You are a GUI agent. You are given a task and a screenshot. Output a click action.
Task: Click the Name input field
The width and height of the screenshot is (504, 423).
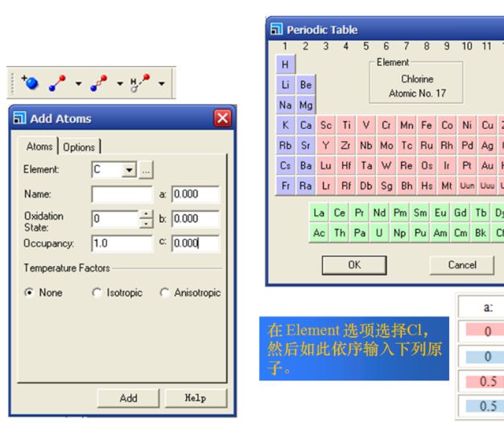(122, 195)
